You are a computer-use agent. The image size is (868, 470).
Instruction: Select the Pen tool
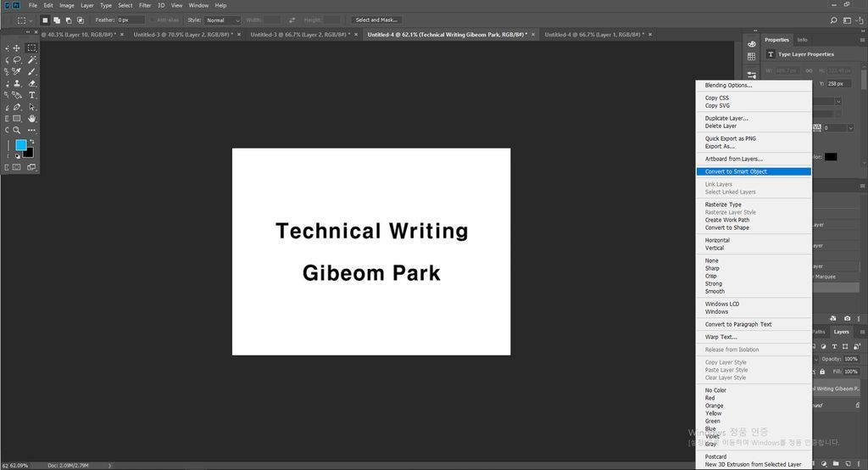[17, 107]
